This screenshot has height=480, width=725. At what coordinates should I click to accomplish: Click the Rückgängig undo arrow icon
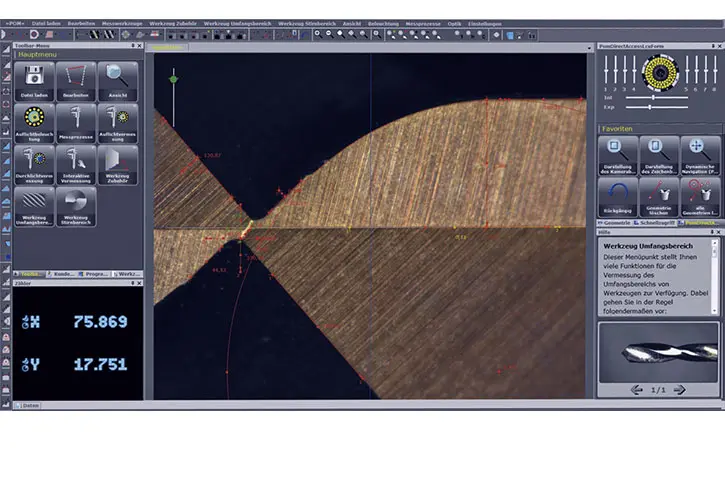[x=616, y=194]
